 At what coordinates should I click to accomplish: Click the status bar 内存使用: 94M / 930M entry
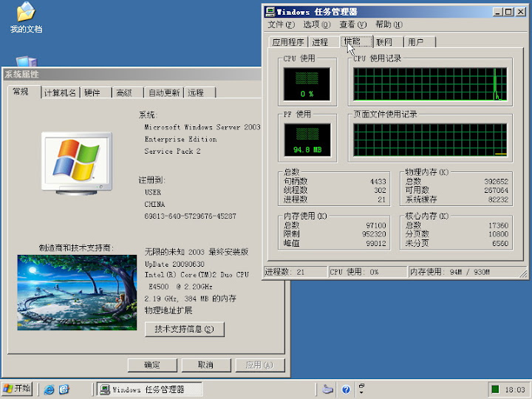point(465,272)
